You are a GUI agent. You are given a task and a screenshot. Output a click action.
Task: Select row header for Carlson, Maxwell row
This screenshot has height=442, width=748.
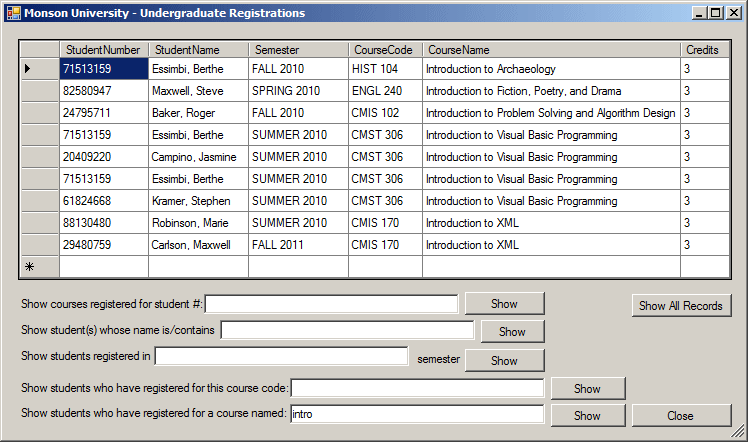(40, 245)
